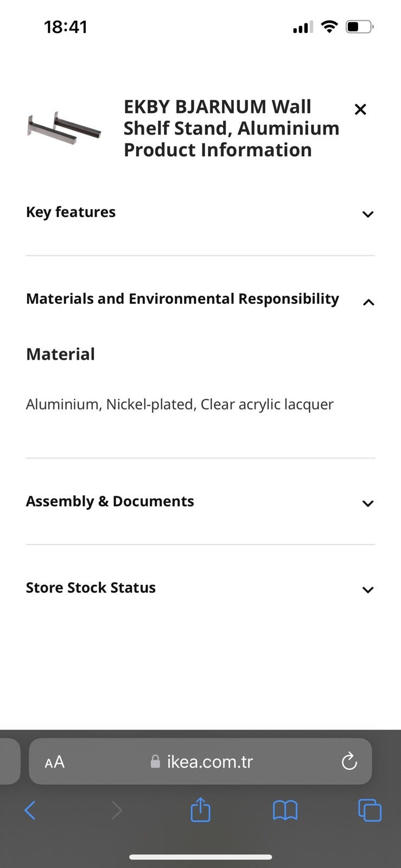This screenshot has height=868, width=401.
Task: Tap the EKBY BJARNUM shelf bracket thumbnail
Action: click(64, 129)
